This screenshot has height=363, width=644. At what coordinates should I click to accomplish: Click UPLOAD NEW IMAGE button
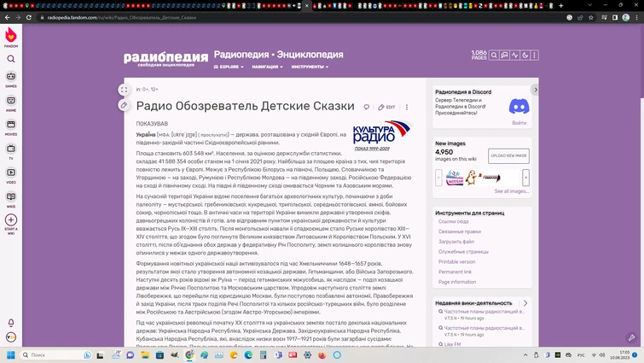click(508, 155)
